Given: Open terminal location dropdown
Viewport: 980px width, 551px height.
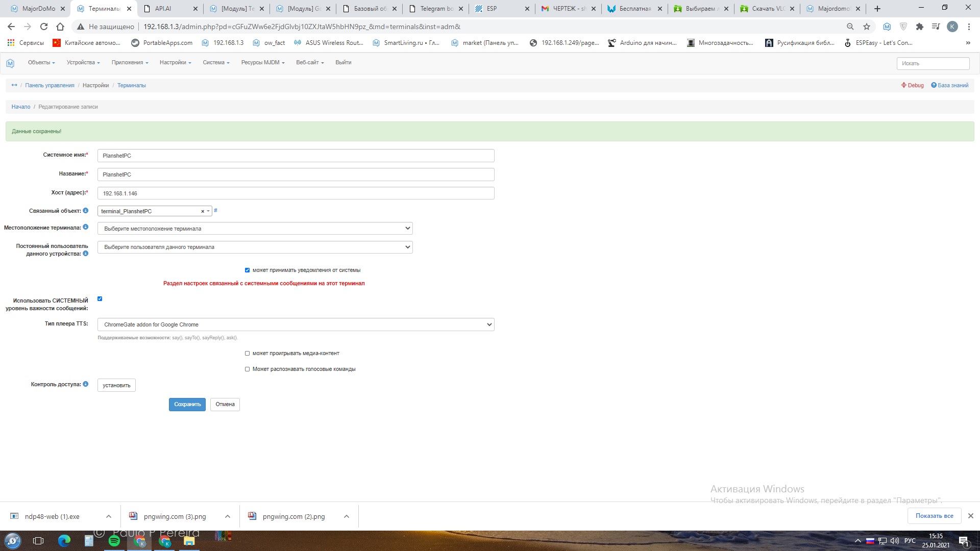Looking at the screenshot, I should [255, 229].
